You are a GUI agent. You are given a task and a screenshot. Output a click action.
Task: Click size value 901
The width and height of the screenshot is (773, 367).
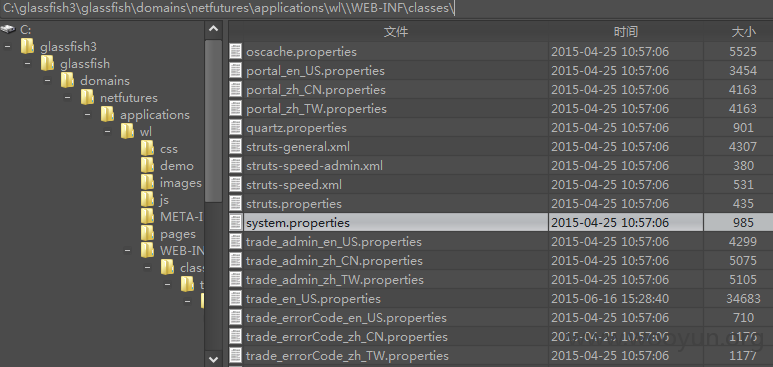point(743,128)
